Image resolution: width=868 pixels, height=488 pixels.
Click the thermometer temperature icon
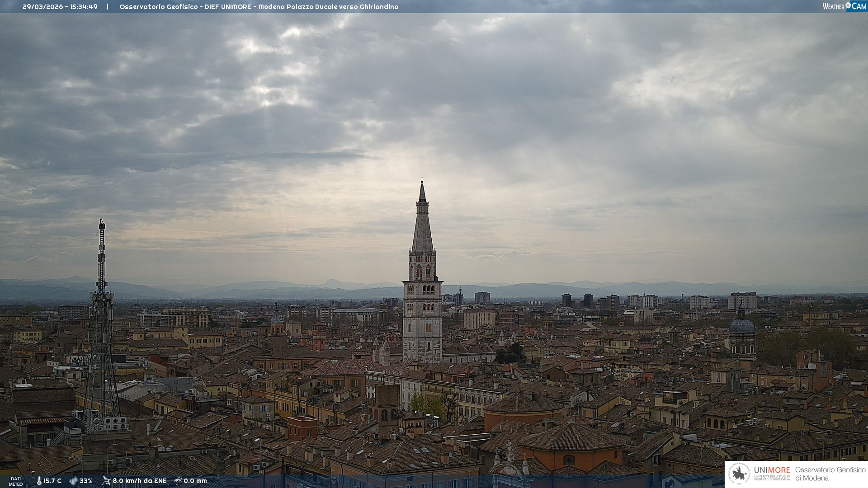tap(39, 481)
